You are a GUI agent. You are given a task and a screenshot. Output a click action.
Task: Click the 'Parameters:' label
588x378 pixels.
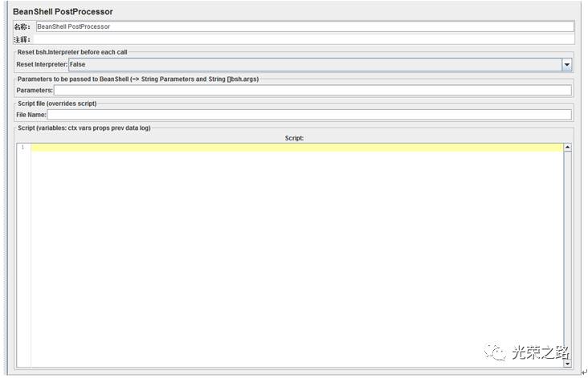(35, 90)
